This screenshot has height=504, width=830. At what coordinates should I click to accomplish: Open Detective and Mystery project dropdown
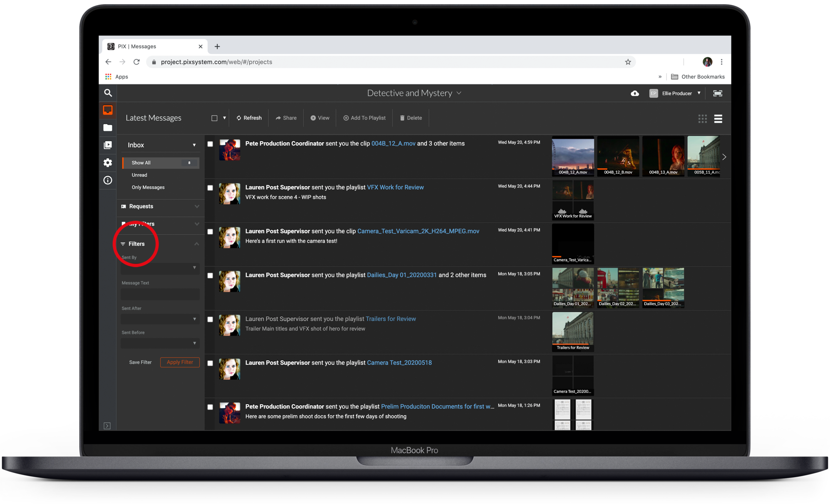414,93
